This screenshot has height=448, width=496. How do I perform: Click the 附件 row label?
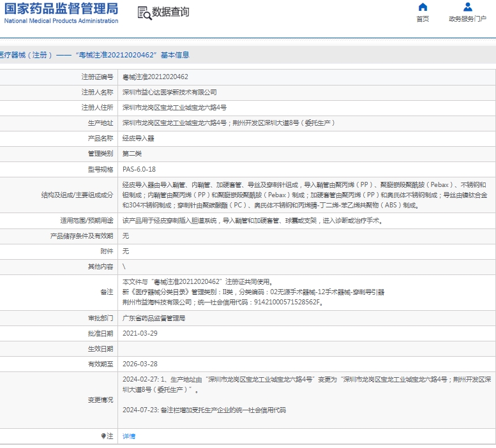click(107, 251)
